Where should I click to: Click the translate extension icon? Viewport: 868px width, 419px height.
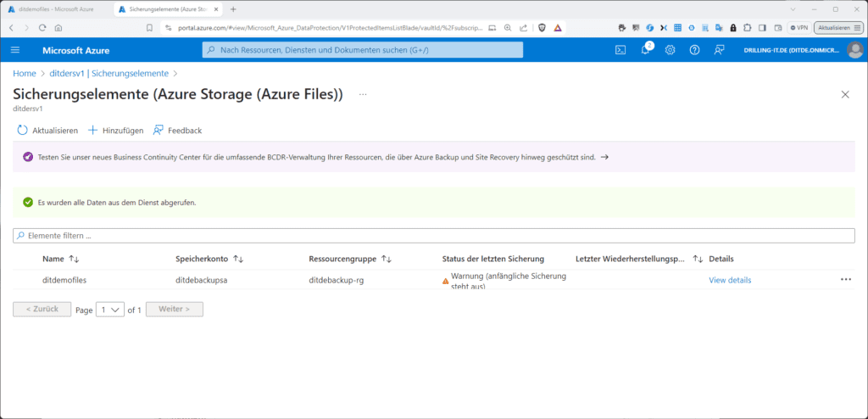(x=719, y=27)
